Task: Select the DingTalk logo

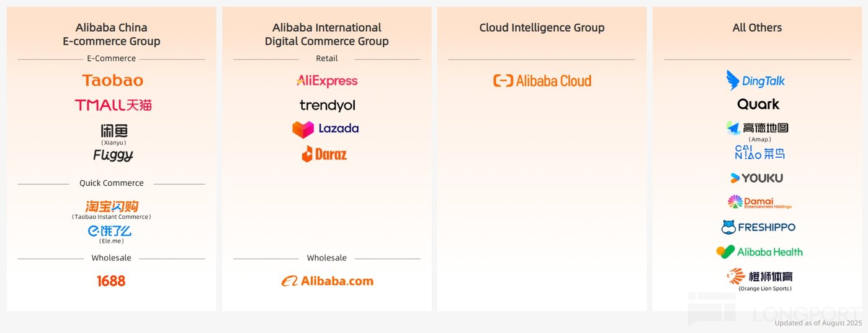Action: 756,80
